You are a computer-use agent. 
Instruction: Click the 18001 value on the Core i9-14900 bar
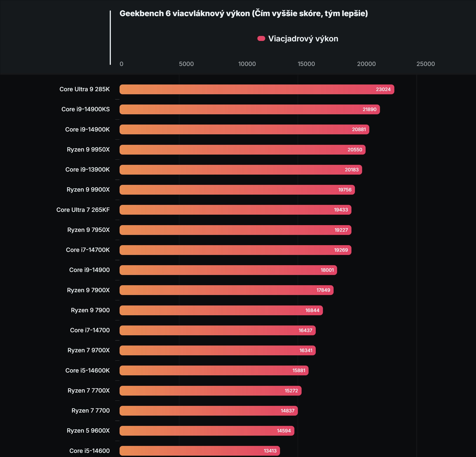tap(327, 270)
